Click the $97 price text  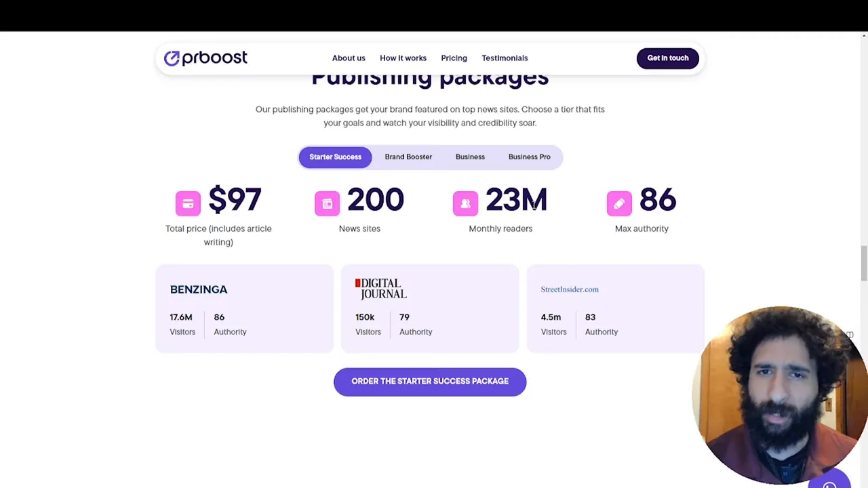pyautogui.click(x=235, y=201)
